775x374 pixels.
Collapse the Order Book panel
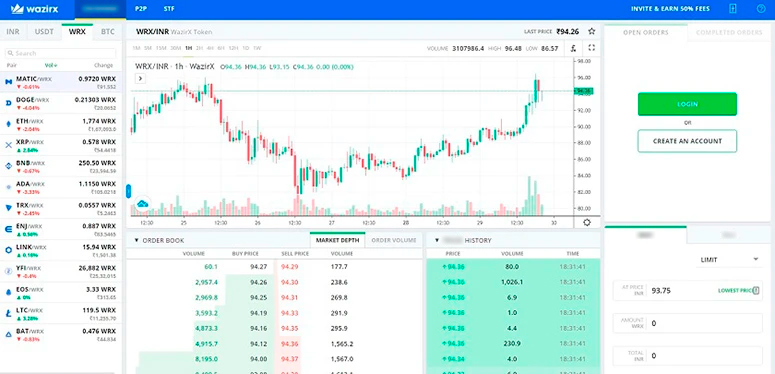pyautogui.click(x=136, y=241)
